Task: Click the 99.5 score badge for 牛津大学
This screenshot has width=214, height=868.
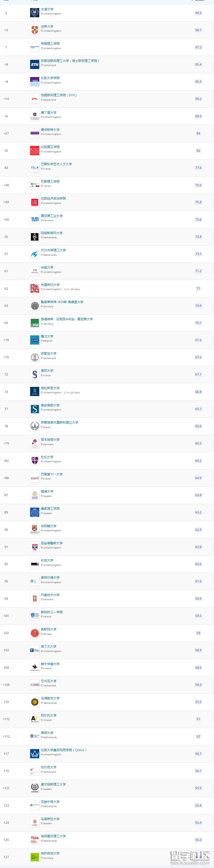Action: pos(198,13)
